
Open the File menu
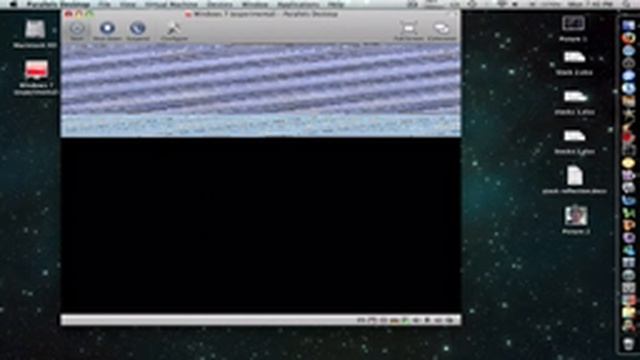(x=104, y=4)
